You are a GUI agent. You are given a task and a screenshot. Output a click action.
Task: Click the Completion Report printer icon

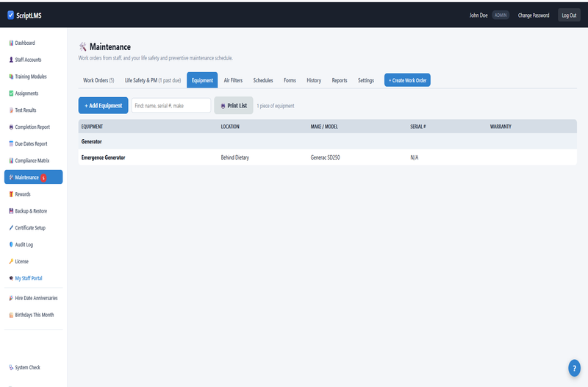pos(11,127)
